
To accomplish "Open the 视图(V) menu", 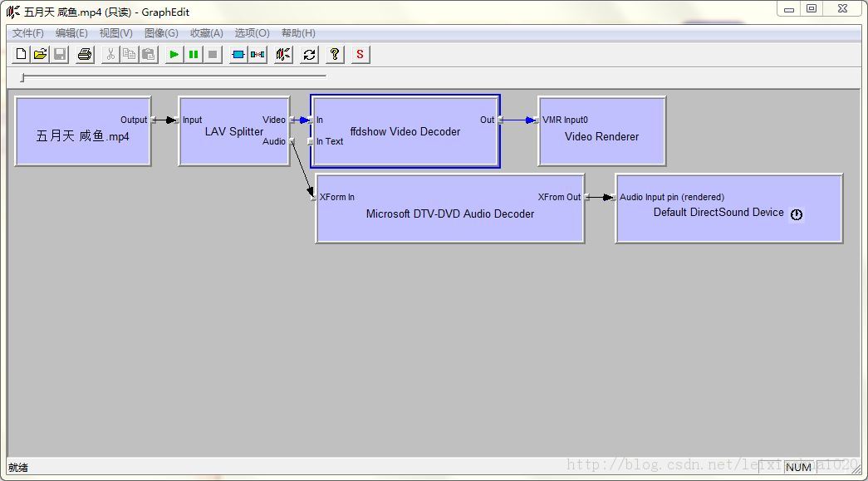I will pyautogui.click(x=115, y=33).
